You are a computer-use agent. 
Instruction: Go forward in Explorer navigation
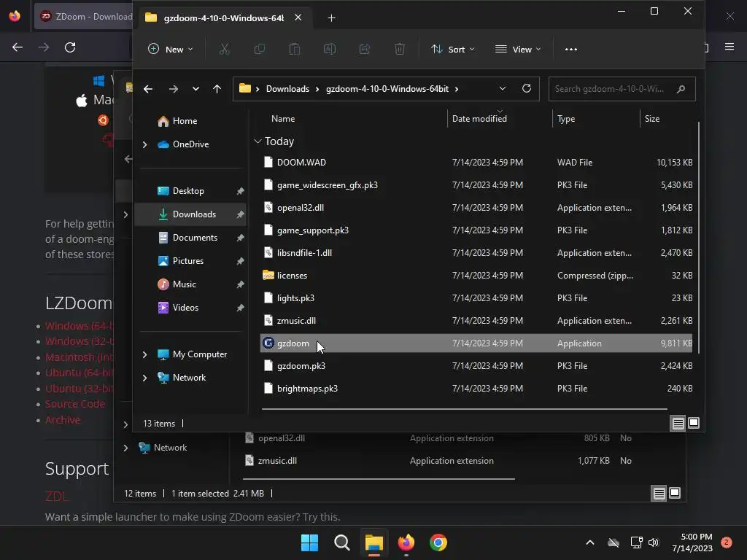coord(174,89)
